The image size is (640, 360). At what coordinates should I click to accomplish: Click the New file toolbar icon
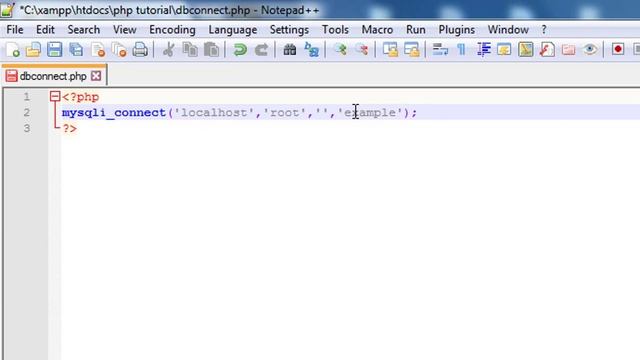click(12, 50)
